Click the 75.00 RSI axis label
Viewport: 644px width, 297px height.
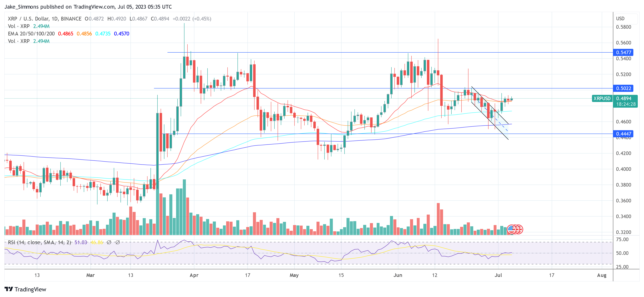tap(622, 239)
